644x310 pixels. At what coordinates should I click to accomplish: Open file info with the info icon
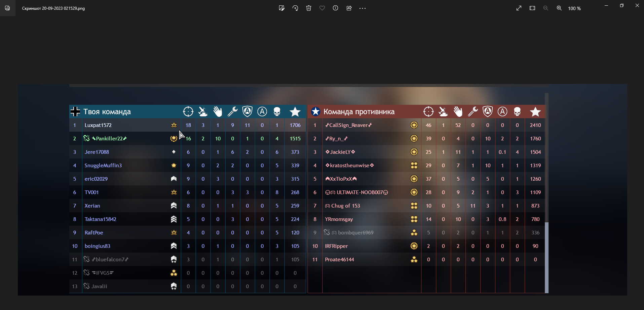(x=336, y=8)
